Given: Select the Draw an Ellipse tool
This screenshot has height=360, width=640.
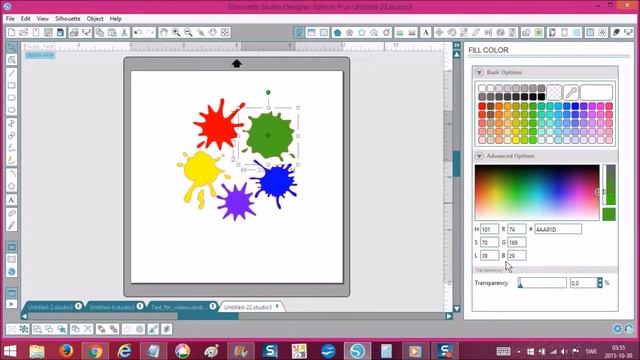Looking at the screenshot, I should pos(11,110).
